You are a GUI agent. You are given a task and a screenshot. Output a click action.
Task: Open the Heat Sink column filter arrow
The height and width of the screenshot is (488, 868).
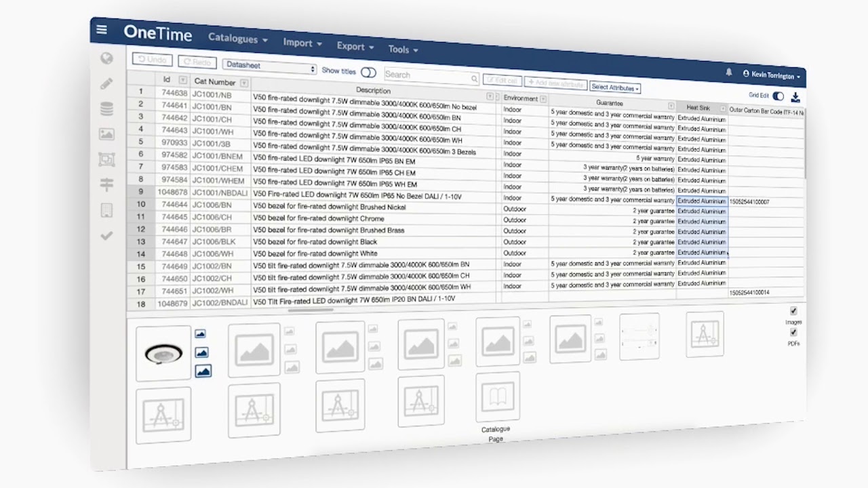point(723,108)
